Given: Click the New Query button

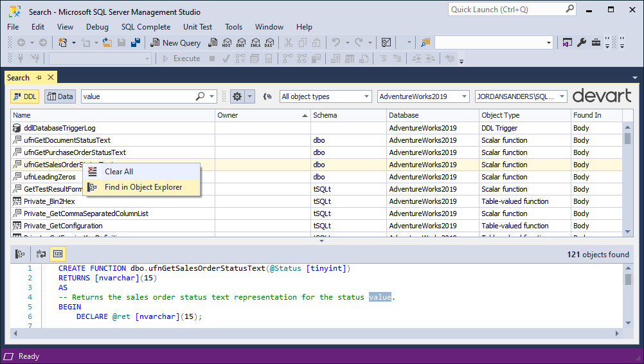Looking at the screenshot, I should click(x=175, y=42).
